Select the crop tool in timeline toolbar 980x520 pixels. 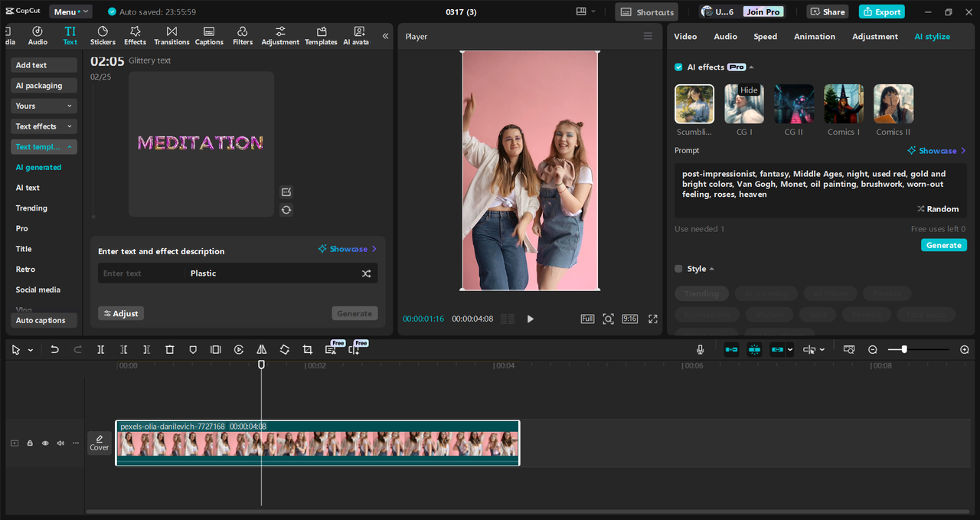[x=307, y=349]
